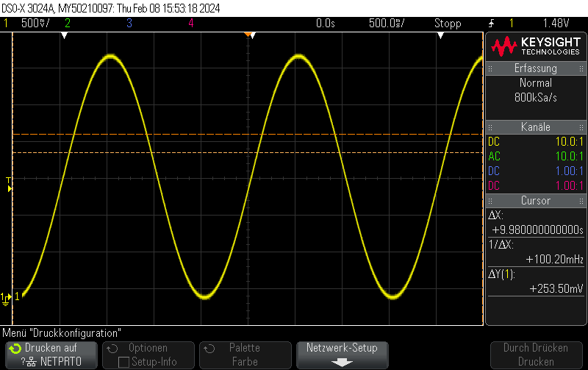The width and height of the screenshot is (588, 370).
Task: Click the 1/ΔX value +100.20mHz
Action: pos(555,260)
